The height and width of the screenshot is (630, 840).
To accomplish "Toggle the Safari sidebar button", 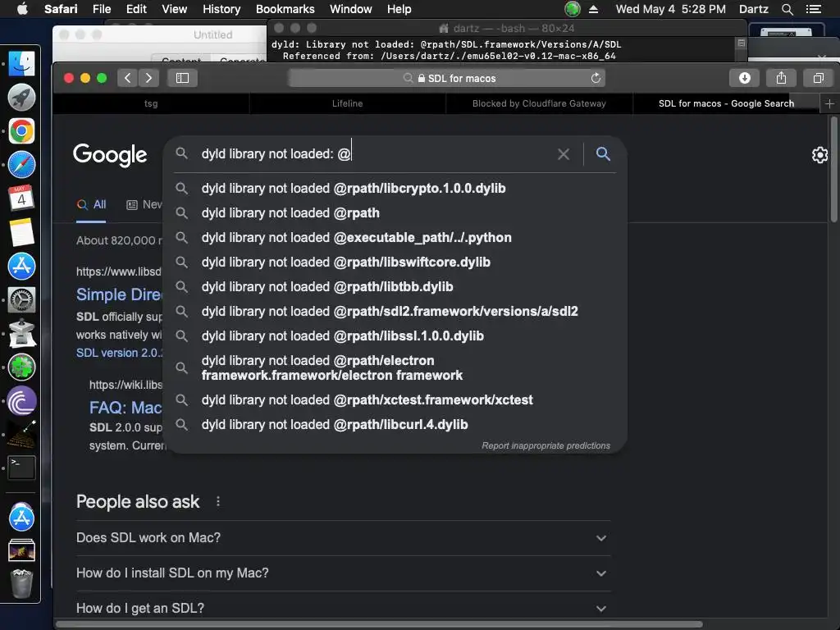I will [183, 78].
